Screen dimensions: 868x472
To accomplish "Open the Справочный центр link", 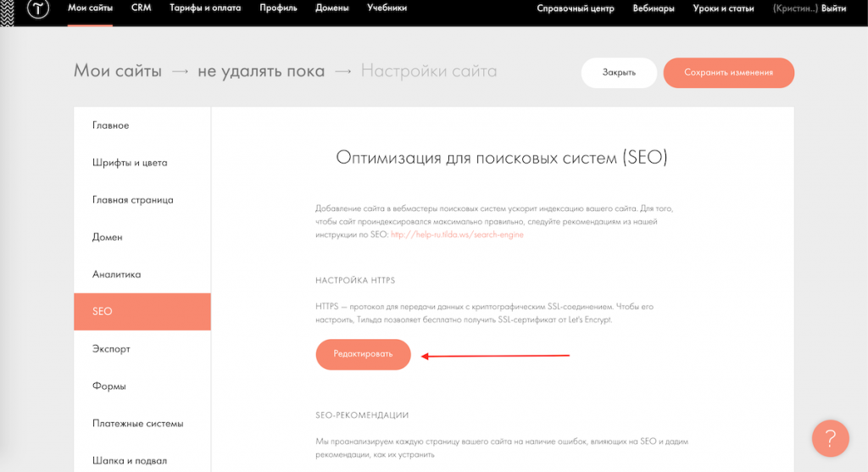I will pyautogui.click(x=576, y=8).
